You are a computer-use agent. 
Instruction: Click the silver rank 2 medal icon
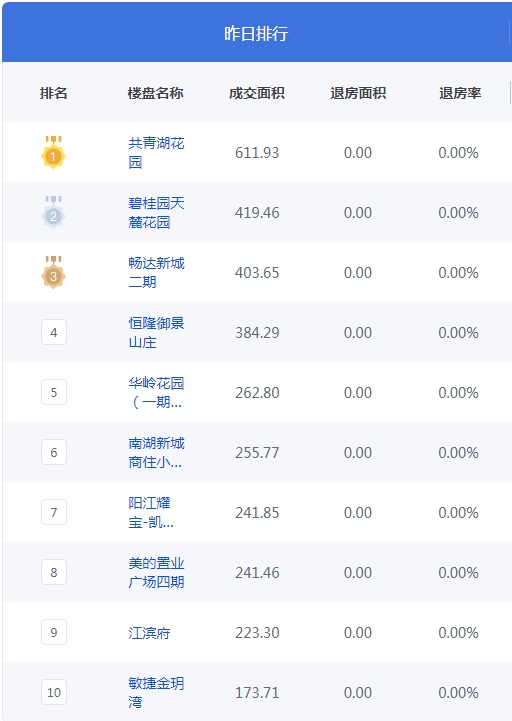53,212
